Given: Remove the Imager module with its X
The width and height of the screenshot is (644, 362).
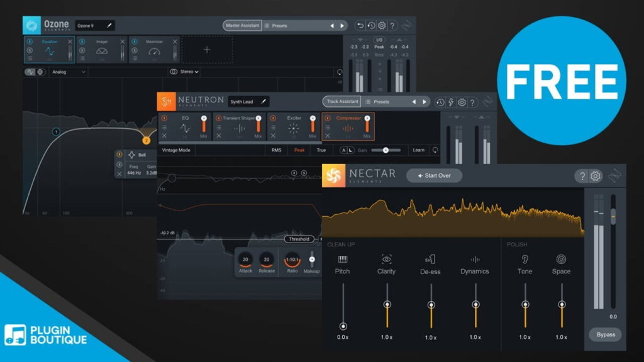Looking at the screenshot, I should point(123,41).
